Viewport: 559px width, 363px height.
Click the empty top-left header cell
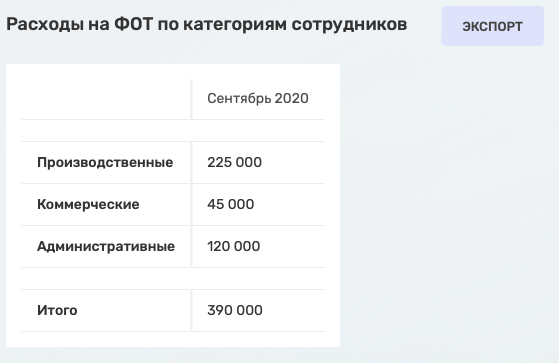pyautogui.click(x=106, y=99)
